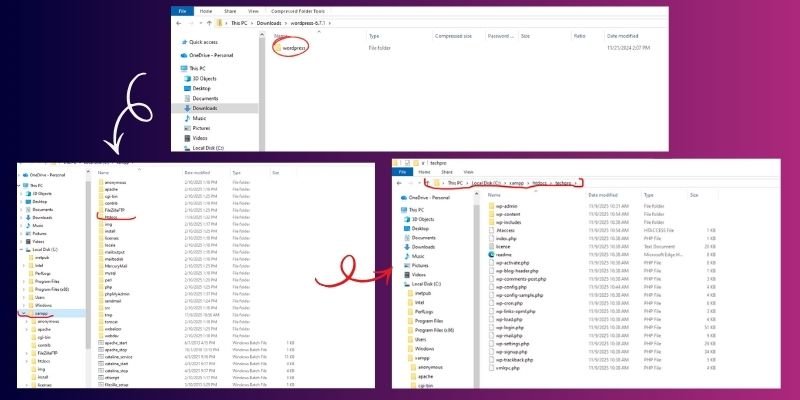This screenshot has width=800, height=400.
Task: Select Quick access in wordpress-6.7.1 window sidebar
Action: pyautogui.click(x=199, y=42)
